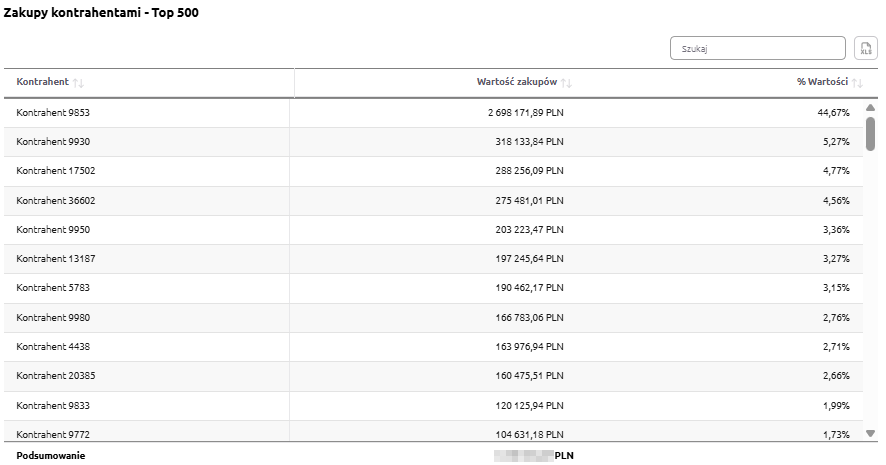Export table using the XLS icon

pyautogui.click(x=866, y=48)
